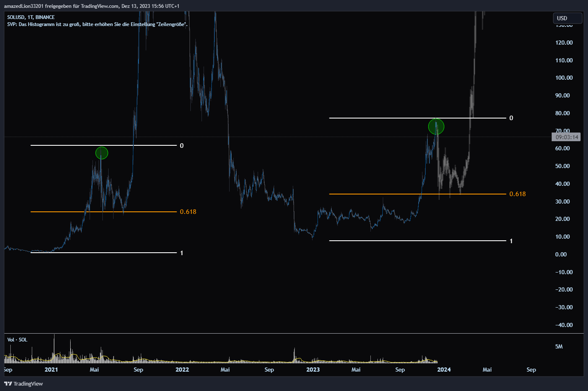Screen dimensions: 588x391
Task: Click the green circle on the 2023 peak
Action: click(x=436, y=126)
